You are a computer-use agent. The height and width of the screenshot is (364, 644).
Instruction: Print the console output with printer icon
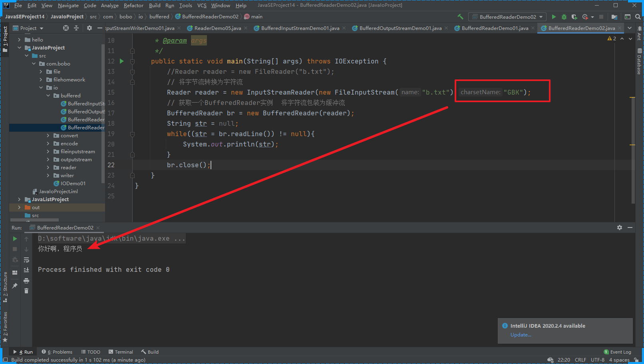26,281
